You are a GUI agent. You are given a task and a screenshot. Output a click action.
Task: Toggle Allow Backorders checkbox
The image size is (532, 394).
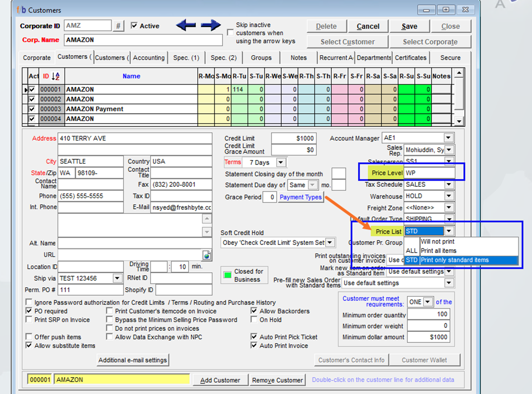[254, 311]
